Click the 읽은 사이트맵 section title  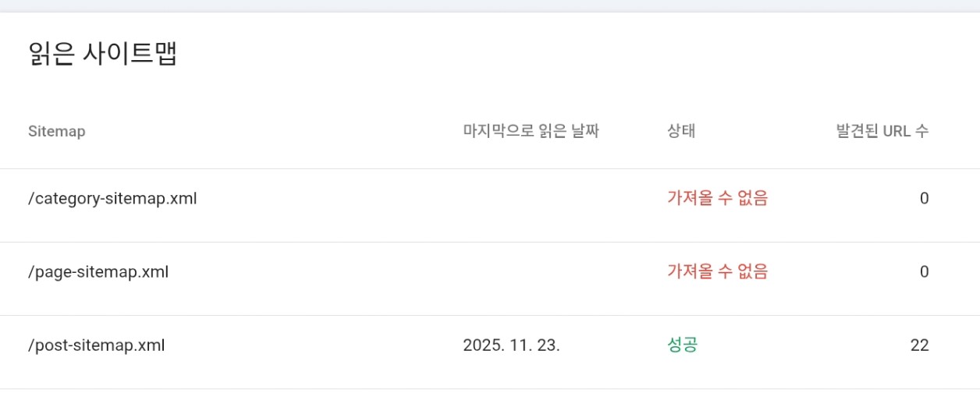coord(102,55)
